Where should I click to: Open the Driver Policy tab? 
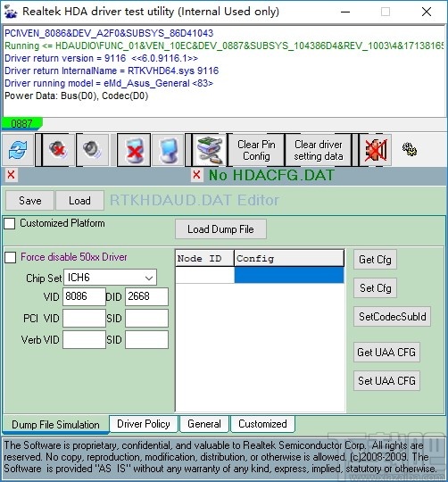point(144,424)
